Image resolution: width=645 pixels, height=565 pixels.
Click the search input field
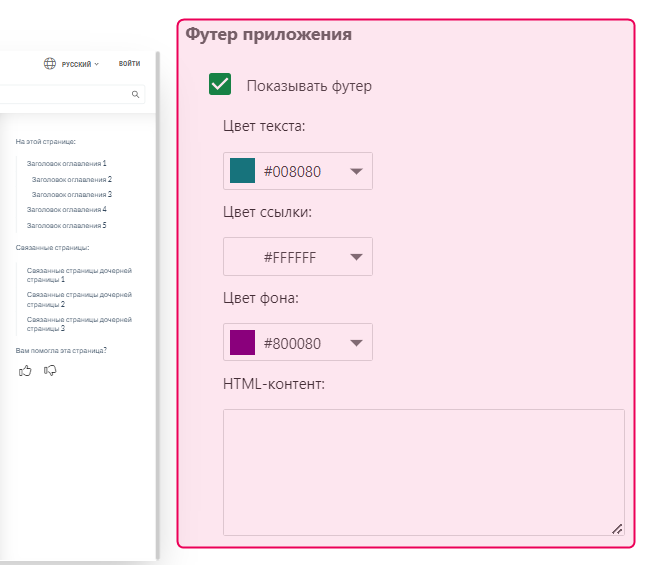pos(65,95)
